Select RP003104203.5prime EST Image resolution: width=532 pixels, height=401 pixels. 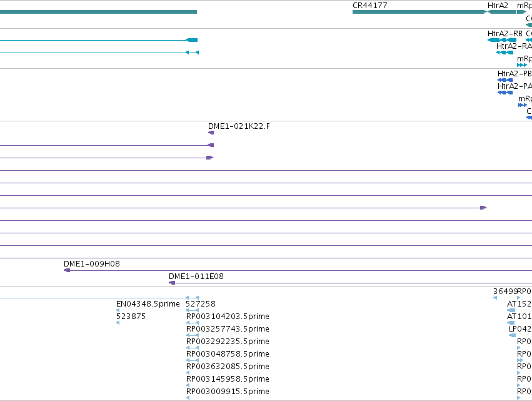(x=193, y=323)
